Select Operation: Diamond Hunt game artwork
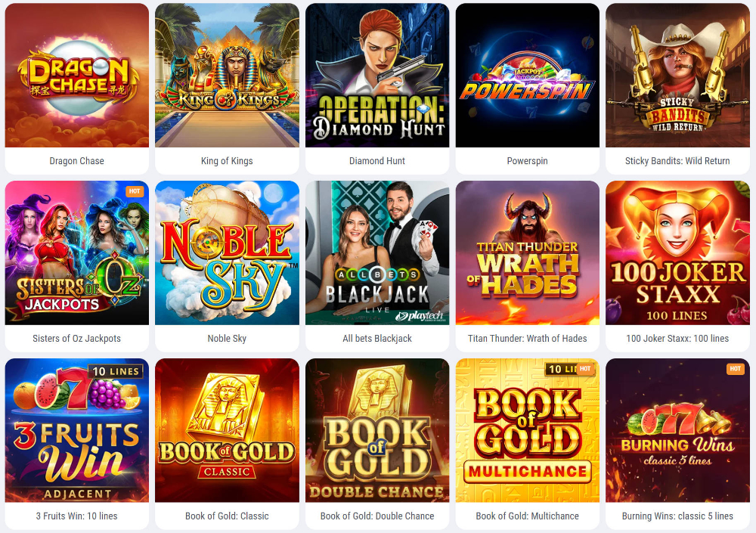The image size is (756, 533). click(x=377, y=76)
